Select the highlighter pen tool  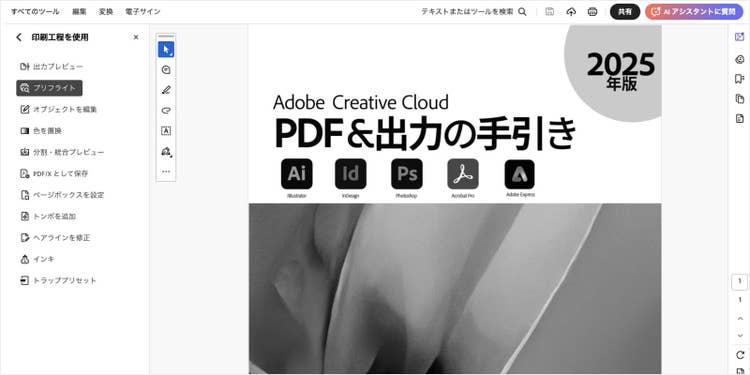166,90
